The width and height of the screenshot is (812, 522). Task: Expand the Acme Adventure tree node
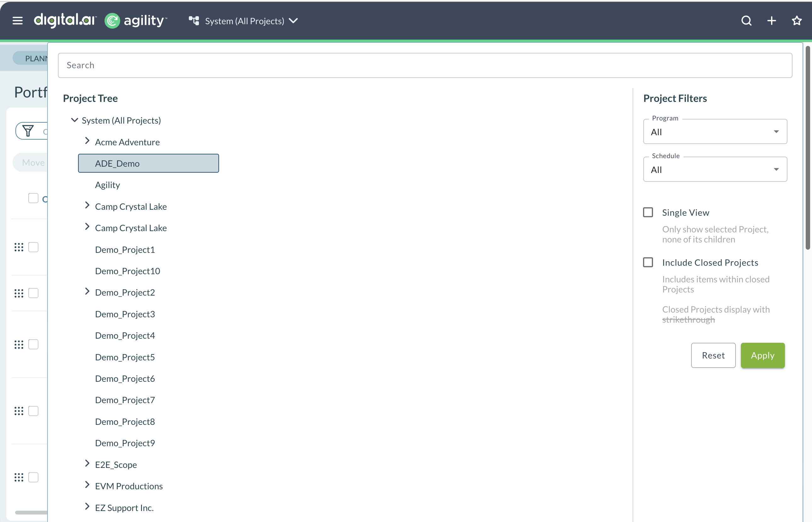pyautogui.click(x=87, y=141)
